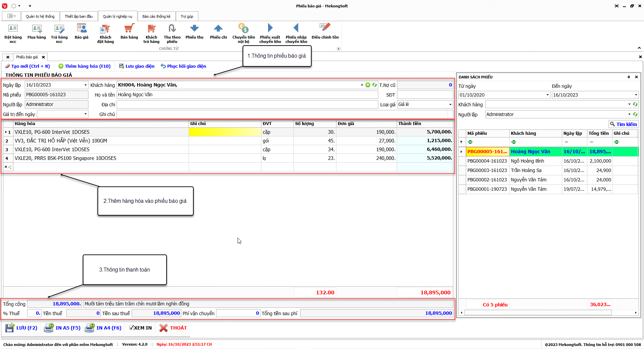
Task: Pin the Danh sách phiếu panel
Action: pyautogui.click(x=629, y=77)
